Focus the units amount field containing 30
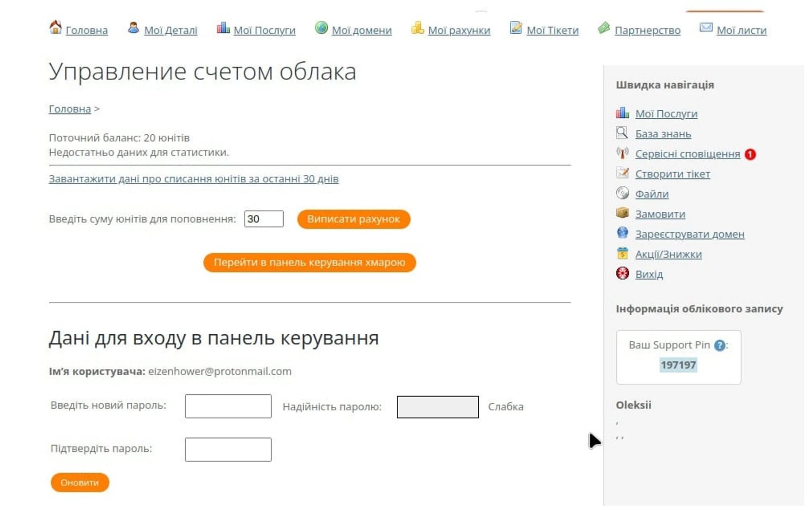Viewport: 812px width, 524px height. [x=264, y=219]
